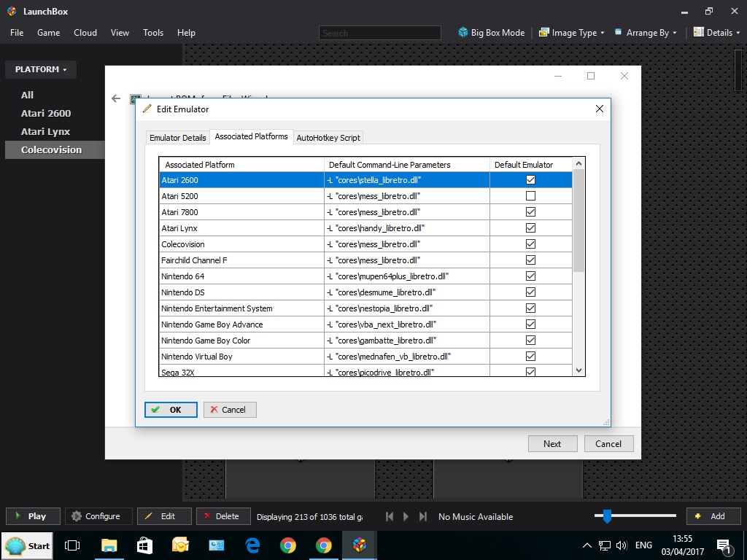The image size is (747, 560).
Task: Confirm with the OK button
Action: (x=171, y=410)
